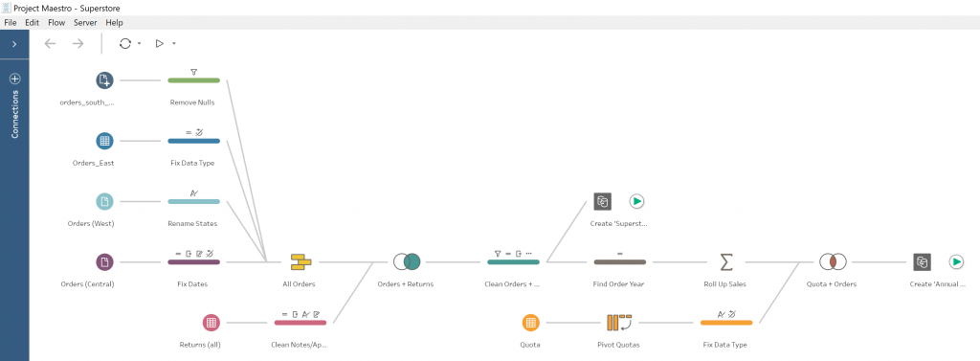The height and width of the screenshot is (361, 980).
Task: Select the Orders_East input step icon
Action: point(105,141)
